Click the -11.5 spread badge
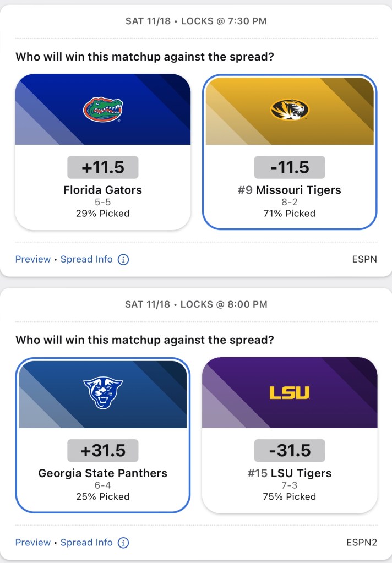 tap(290, 167)
